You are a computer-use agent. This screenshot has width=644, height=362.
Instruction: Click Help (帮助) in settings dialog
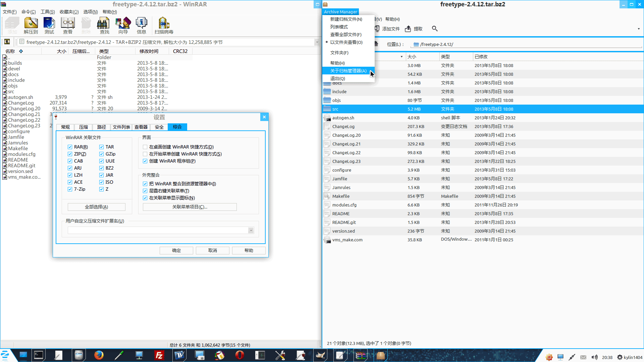[249, 250]
